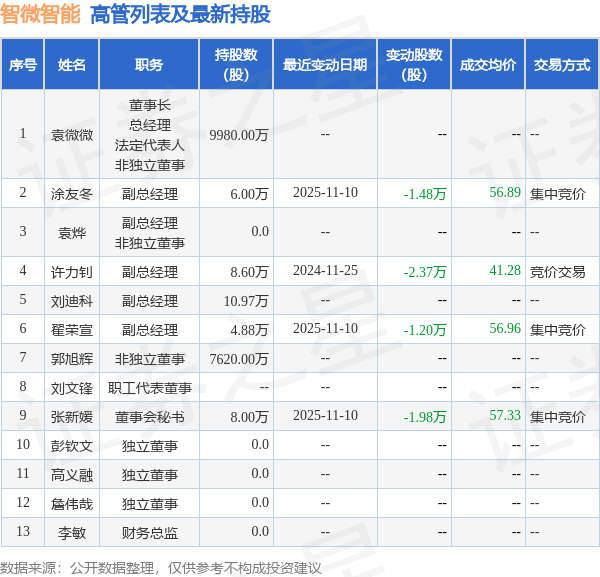The height and width of the screenshot is (577, 600).
Task: Click 张新媛's 董事会秘书 position cell
Action: (150, 416)
